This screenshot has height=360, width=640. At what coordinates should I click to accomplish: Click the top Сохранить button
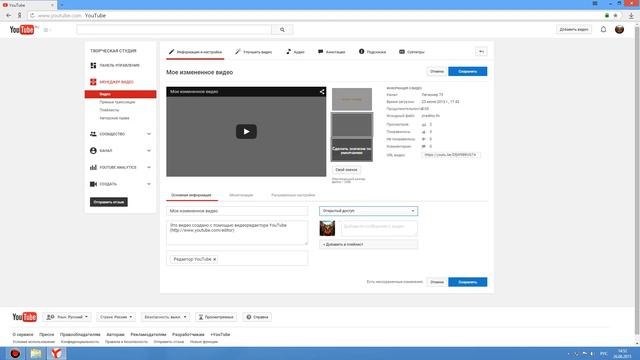[x=467, y=71]
